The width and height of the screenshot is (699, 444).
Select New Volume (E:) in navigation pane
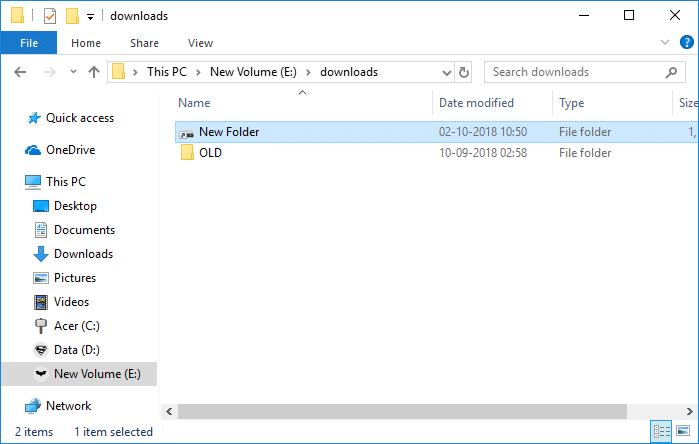pyautogui.click(x=79, y=374)
